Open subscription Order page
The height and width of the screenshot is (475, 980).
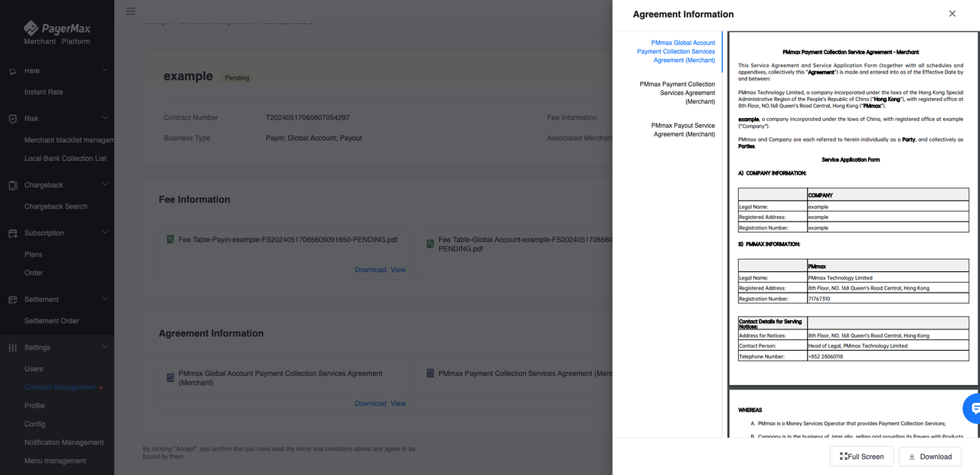(34, 273)
